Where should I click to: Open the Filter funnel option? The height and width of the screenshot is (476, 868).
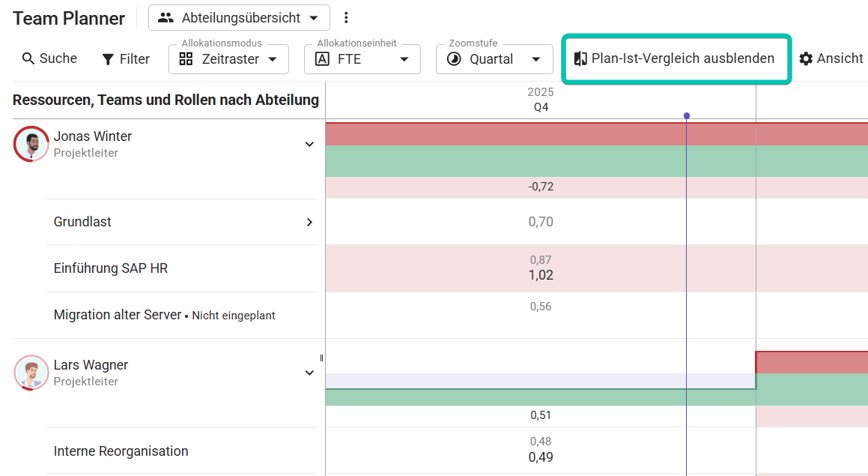pos(109,59)
